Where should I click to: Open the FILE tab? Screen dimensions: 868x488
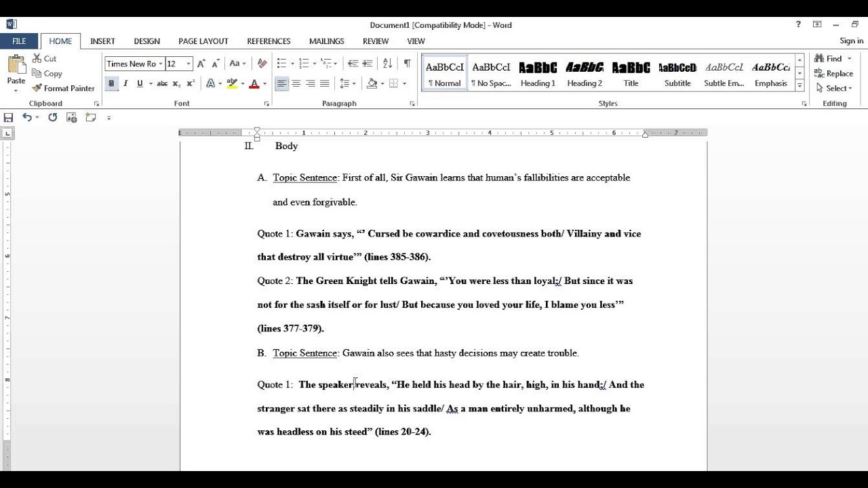pos(19,41)
